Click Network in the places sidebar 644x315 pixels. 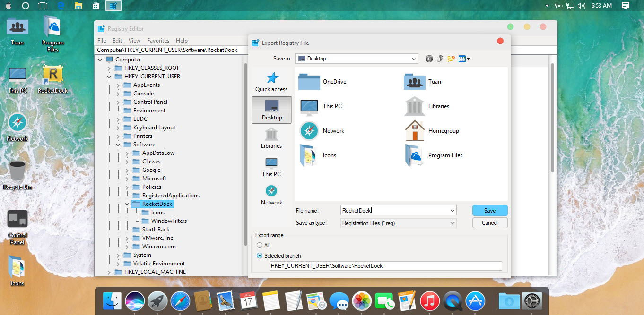click(x=271, y=195)
